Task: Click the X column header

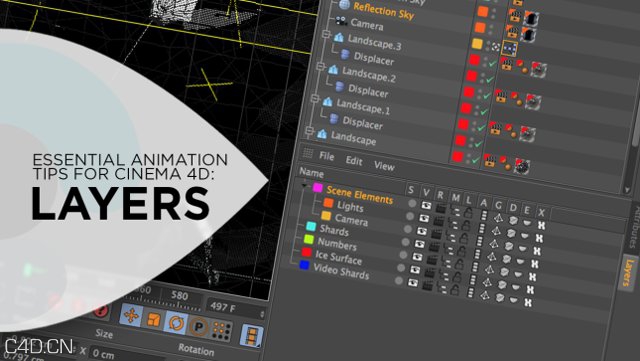Action: pyautogui.click(x=541, y=213)
